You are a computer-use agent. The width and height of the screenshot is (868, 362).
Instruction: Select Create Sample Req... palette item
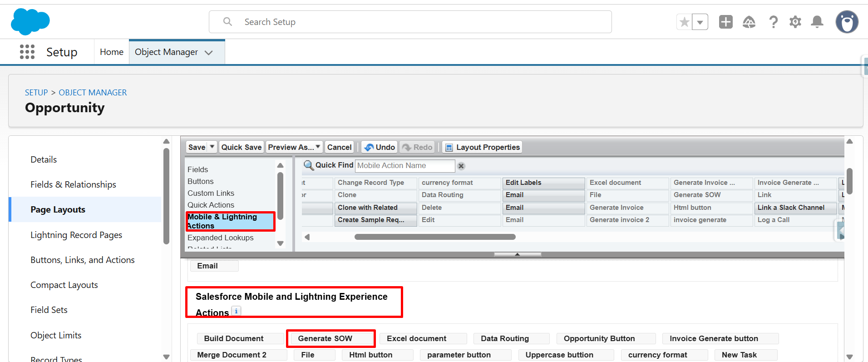pyautogui.click(x=376, y=220)
